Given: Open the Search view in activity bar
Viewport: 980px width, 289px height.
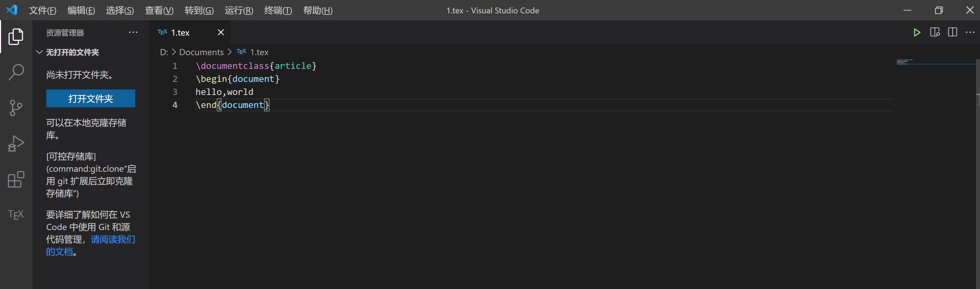Looking at the screenshot, I should pyautogui.click(x=16, y=72).
